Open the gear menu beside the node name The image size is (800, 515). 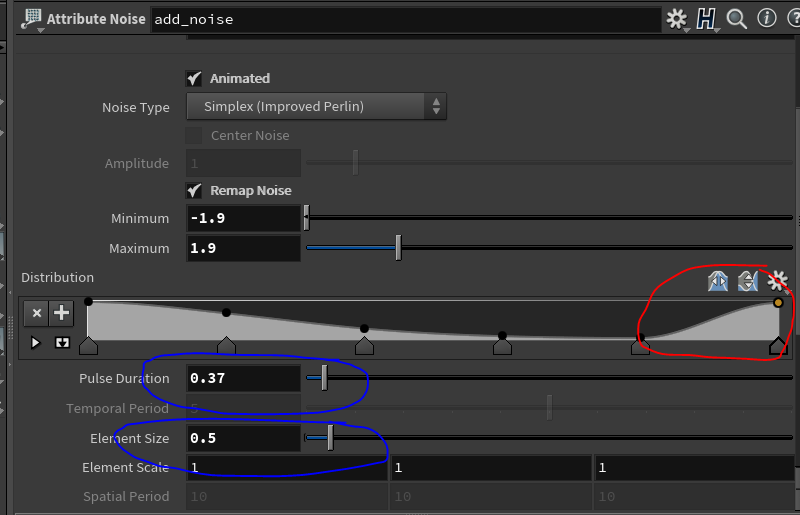coord(677,19)
